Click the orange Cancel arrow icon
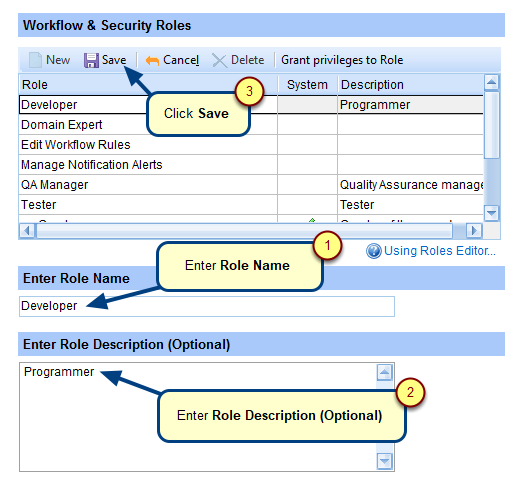Viewport: 522px width, 481px height. click(x=152, y=61)
